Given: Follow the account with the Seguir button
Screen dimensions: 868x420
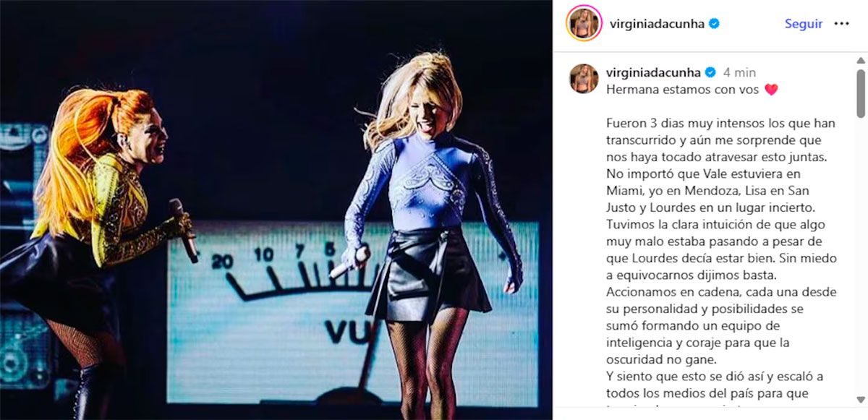Looking at the screenshot, I should 804,24.
